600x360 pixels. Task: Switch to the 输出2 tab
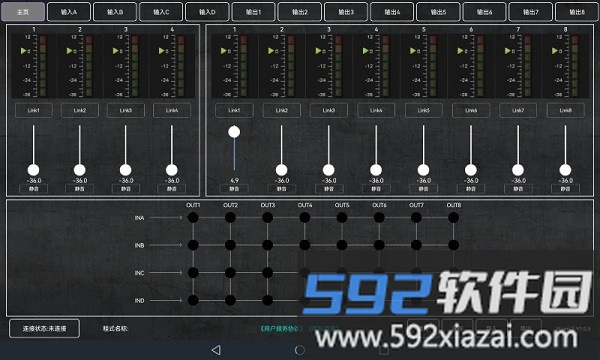pos(300,12)
